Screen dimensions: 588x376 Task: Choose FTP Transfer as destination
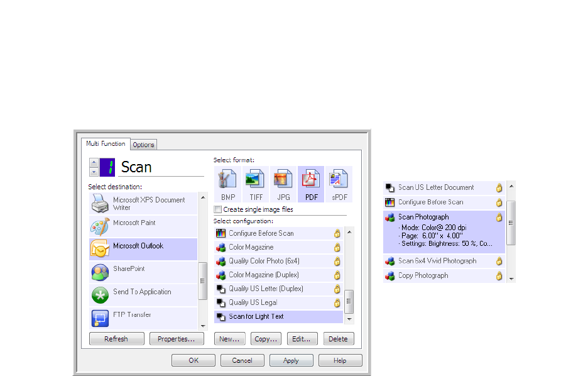pos(143,318)
